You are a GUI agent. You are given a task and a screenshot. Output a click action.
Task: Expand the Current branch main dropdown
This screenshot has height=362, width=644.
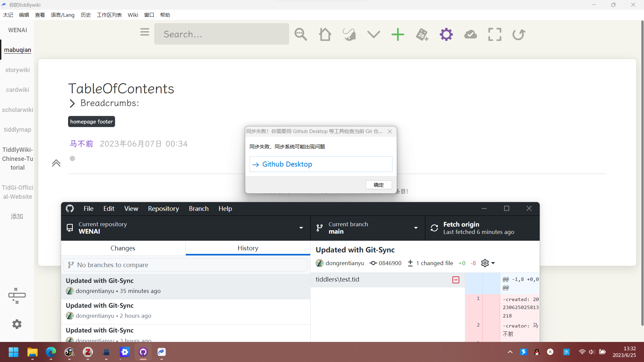(416, 228)
